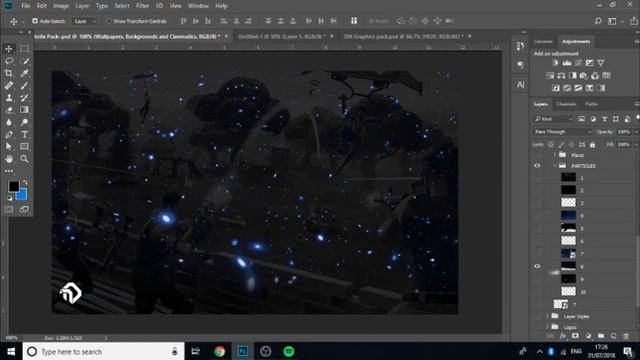Open the search icon in options bar

[598, 21]
